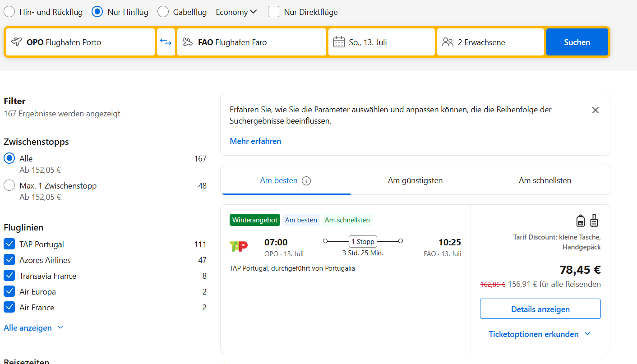Viewport: 637px width, 364px height.
Task: Uncheck the TAP Portugal airline checkbox
Action: 9,244
